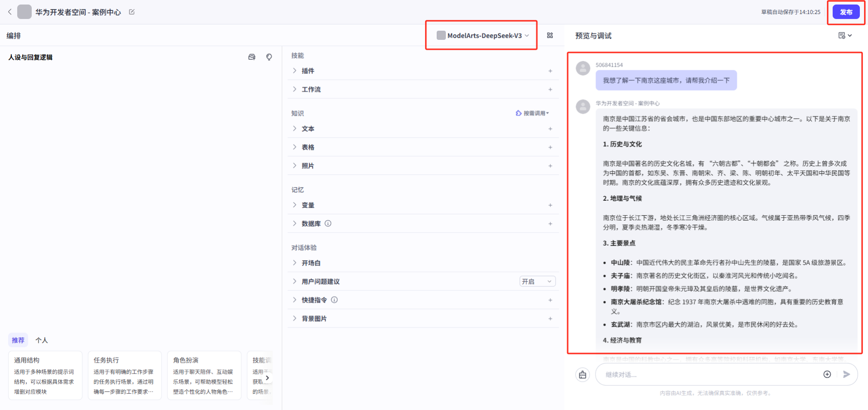This screenshot has width=868, height=410.
Task: Click the 发布 publish button
Action: tap(846, 12)
